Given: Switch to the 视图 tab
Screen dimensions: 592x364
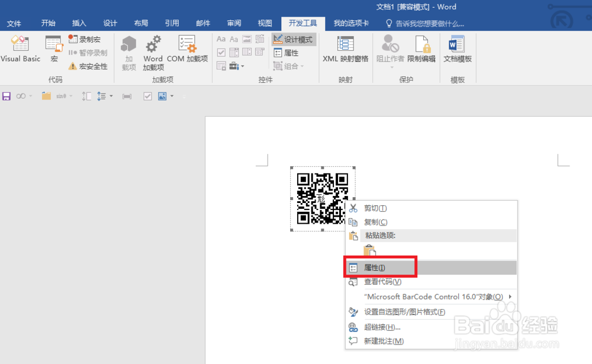Looking at the screenshot, I should click(265, 24).
